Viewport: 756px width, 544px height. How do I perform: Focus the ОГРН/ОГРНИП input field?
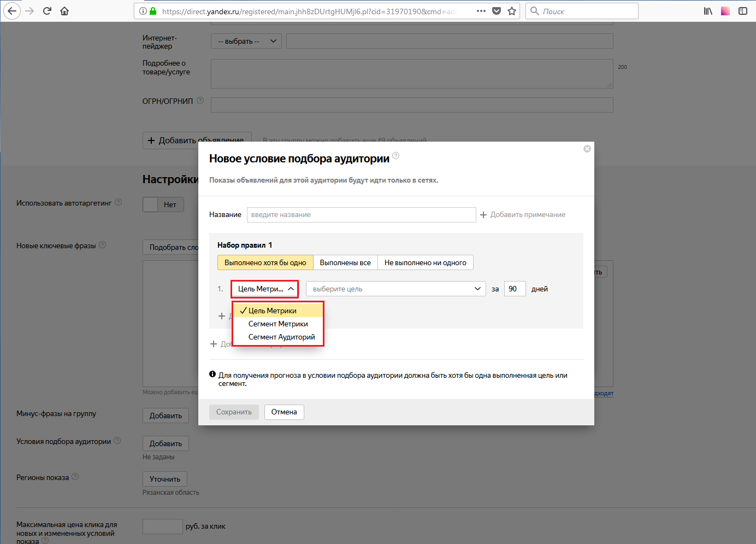[x=412, y=105]
